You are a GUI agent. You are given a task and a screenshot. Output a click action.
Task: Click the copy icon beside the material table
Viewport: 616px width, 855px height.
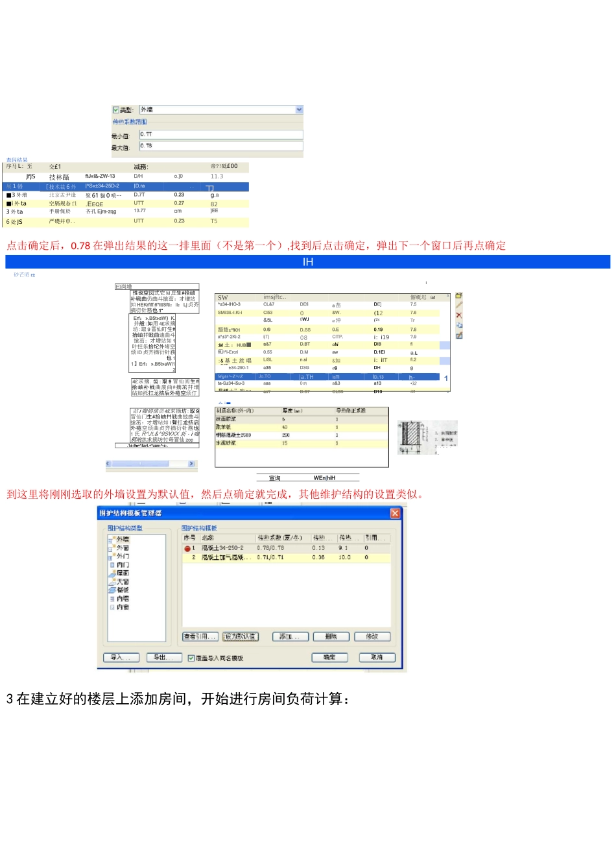pyautogui.click(x=459, y=325)
